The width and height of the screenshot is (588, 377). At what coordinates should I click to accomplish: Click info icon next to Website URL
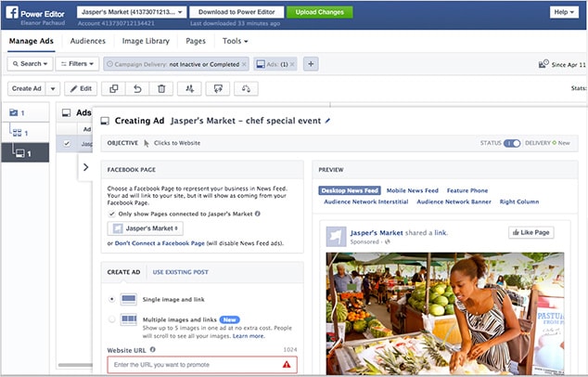tap(153, 349)
